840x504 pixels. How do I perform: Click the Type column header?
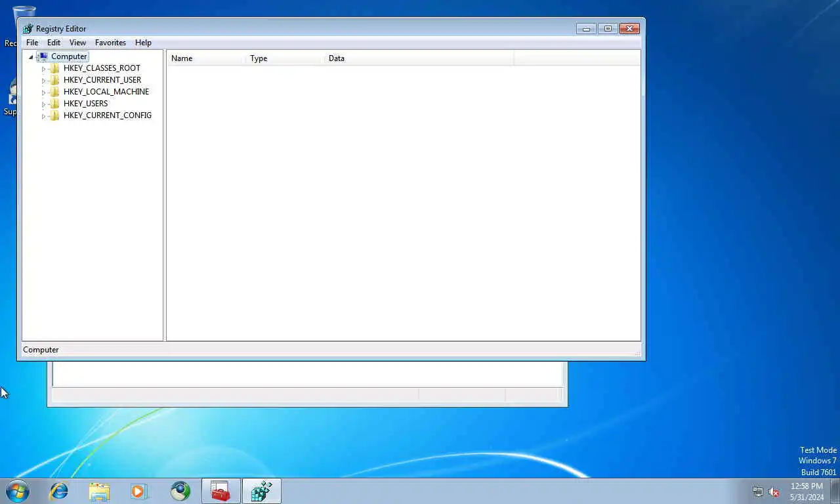(285, 58)
